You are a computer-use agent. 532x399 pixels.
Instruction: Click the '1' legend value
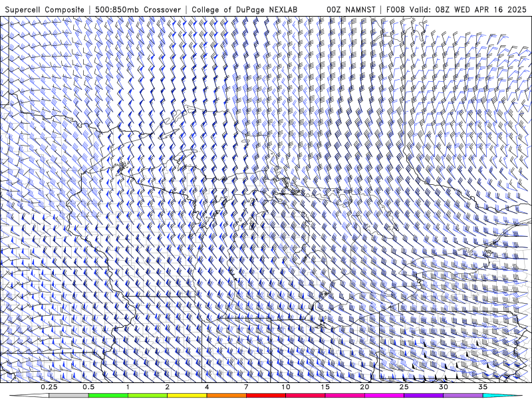coord(128,387)
